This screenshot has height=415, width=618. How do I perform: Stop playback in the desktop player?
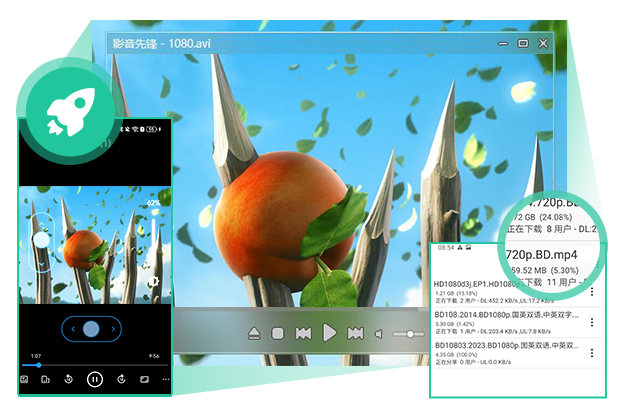point(278,334)
